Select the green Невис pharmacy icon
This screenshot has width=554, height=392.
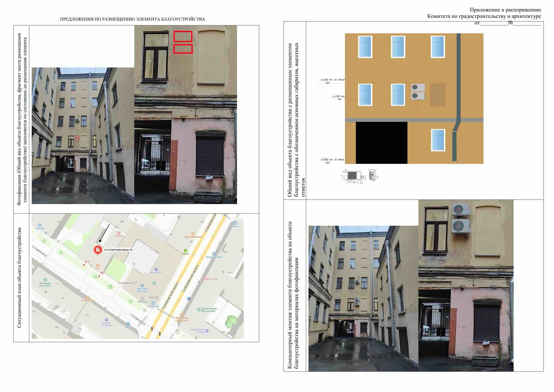pos(186,251)
